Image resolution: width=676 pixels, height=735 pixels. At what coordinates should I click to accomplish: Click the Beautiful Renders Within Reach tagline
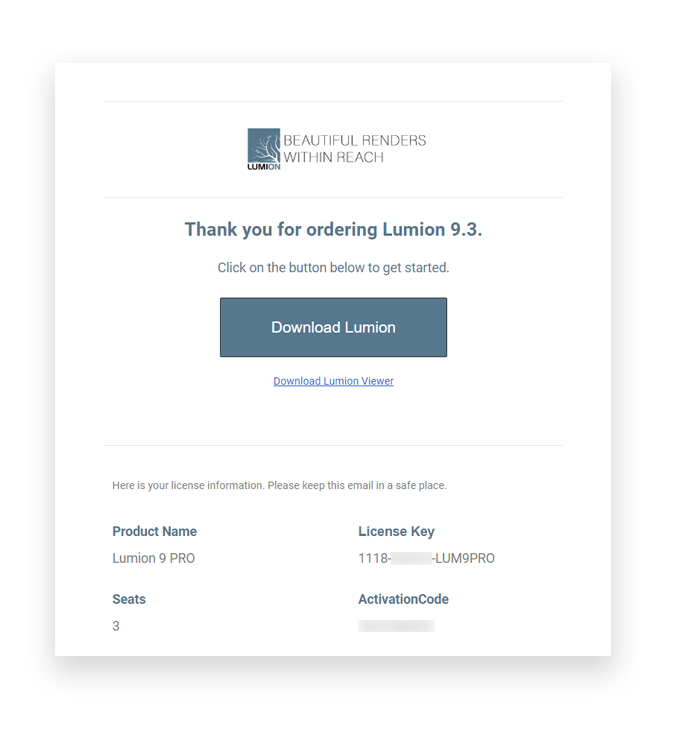(x=354, y=149)
